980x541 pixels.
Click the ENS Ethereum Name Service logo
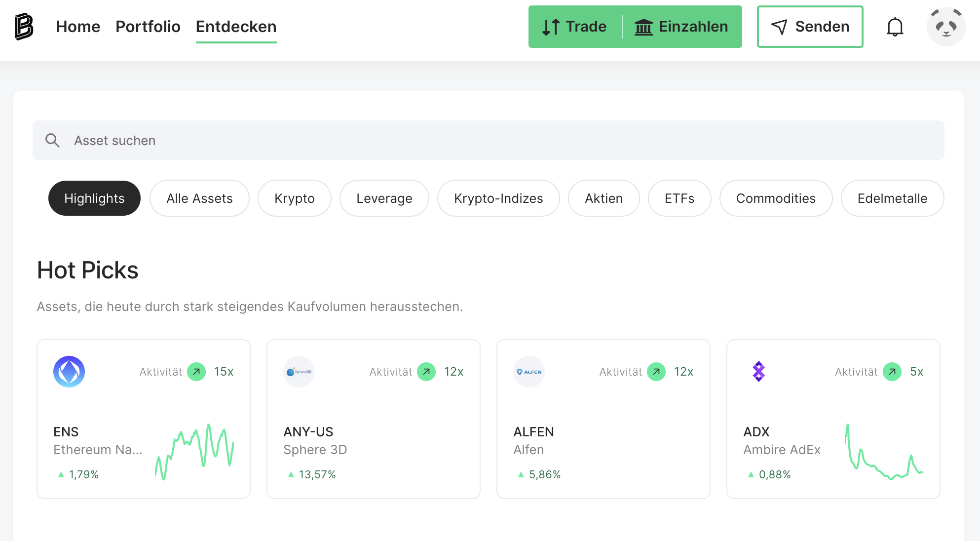69,372
